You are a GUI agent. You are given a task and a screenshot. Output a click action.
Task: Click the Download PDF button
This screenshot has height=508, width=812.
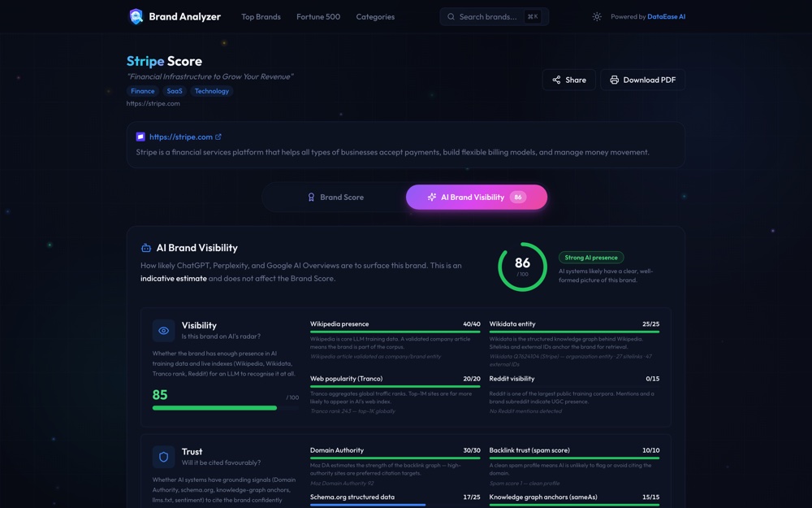pyautogui.click(x=642, y=80)
